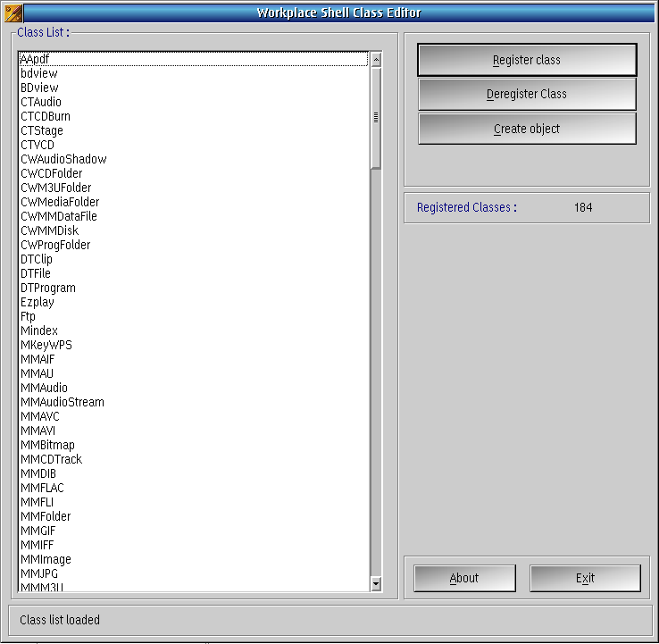Click the scrollbar track below thumb

point(376,372)
